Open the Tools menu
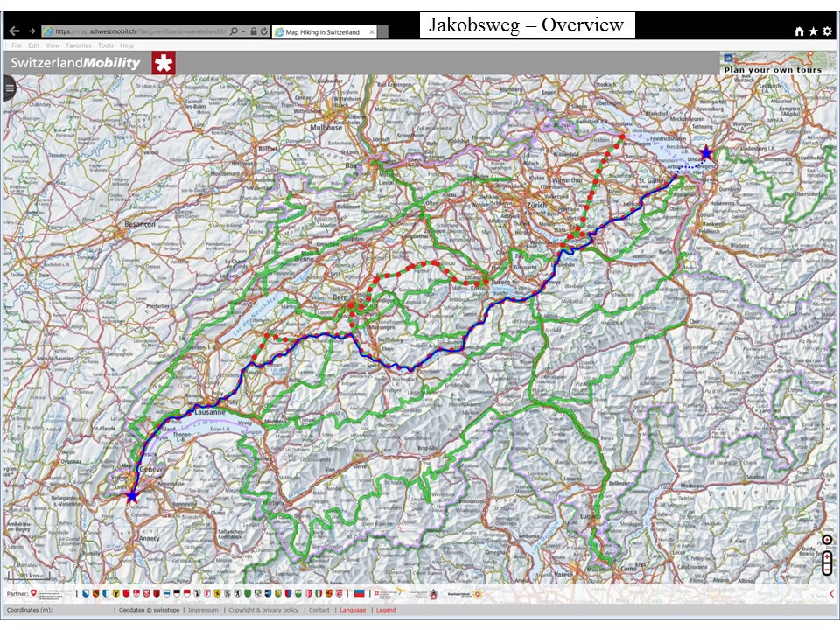 (105, 45)
